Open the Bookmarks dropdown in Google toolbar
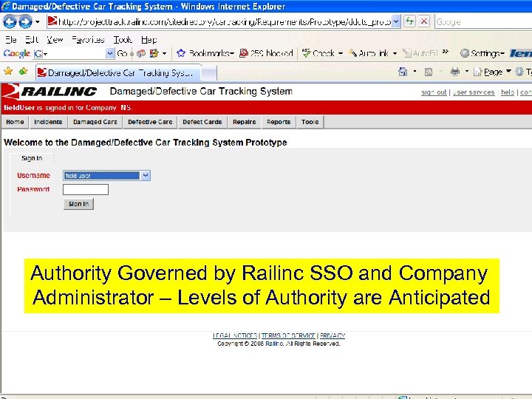 (211, 53)
